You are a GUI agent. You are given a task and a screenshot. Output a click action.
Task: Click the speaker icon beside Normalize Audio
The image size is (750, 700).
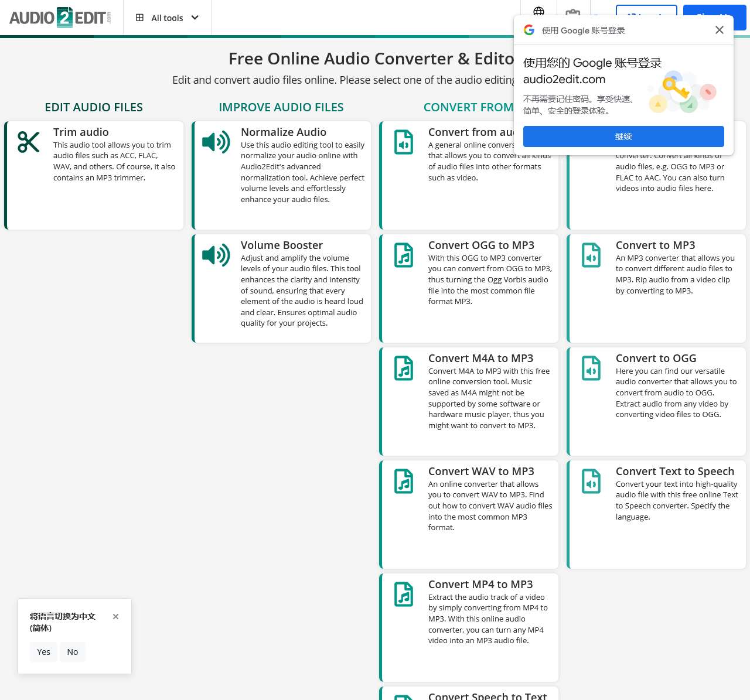pos(216,142)
